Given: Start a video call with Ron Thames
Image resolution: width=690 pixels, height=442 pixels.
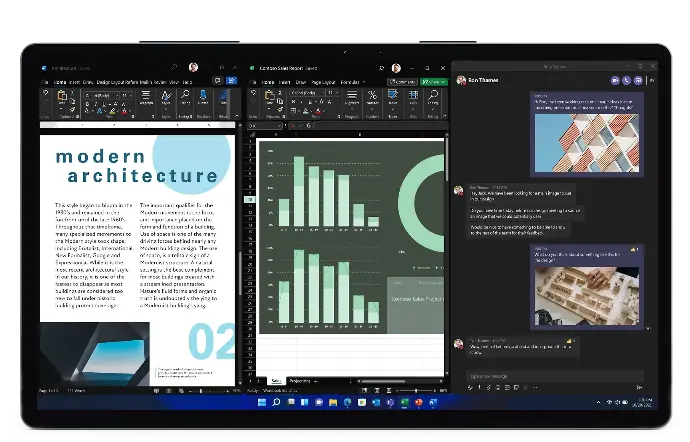Looking at the screenshot, I should [613, 80].
